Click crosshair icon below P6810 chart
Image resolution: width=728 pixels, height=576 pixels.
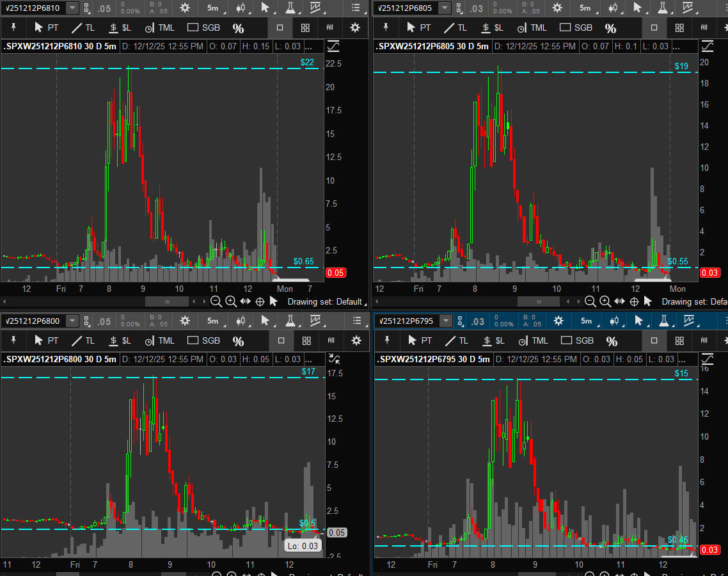point(260,301)
